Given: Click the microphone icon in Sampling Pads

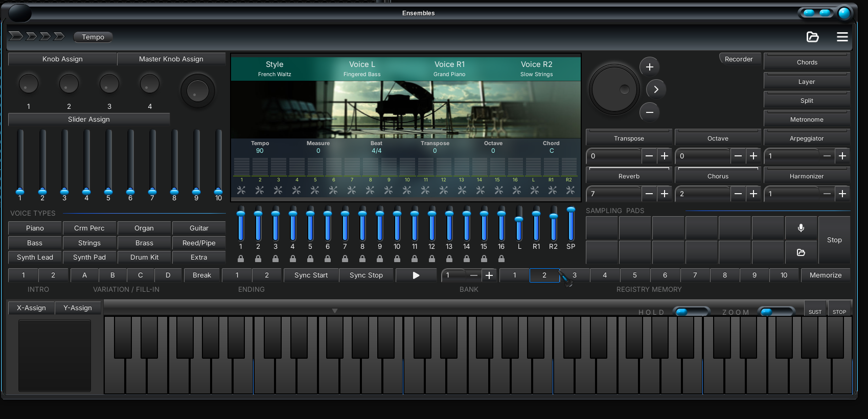Looking at the screenshot, I should click(x=801, y=228).
